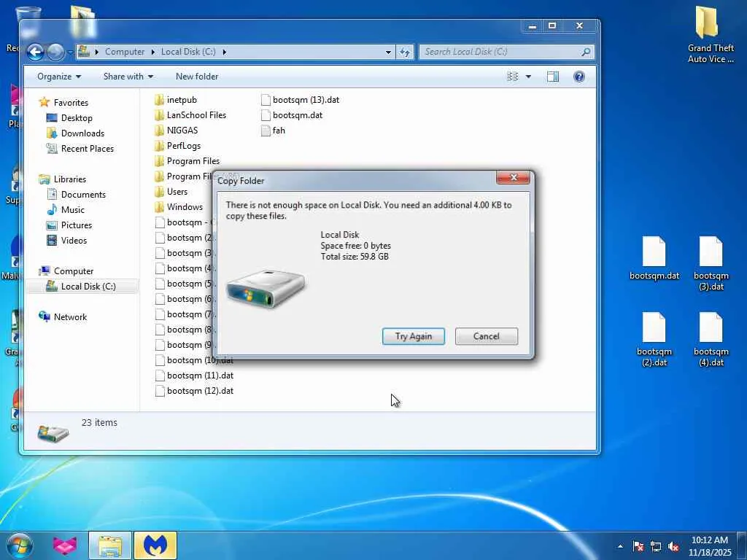Open the Organize menu
This screenshot has width=747, height=560.
[x=59, y=77]
